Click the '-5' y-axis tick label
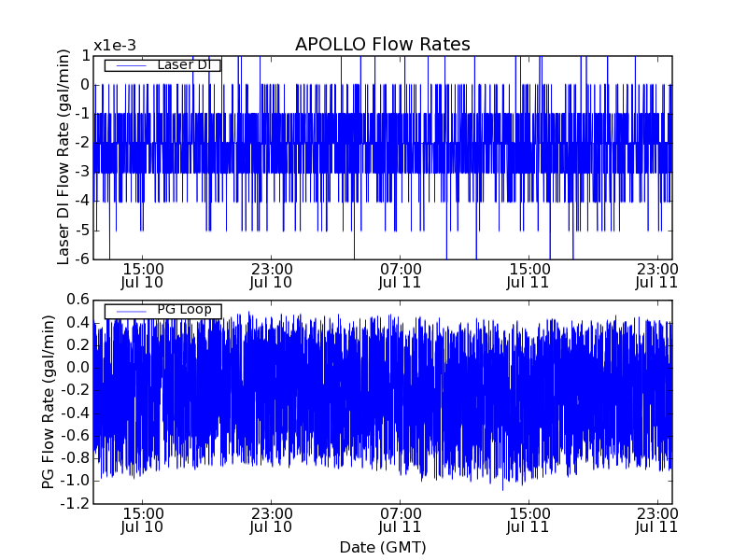This screenshot has width=747, height=560. point(82,230)
